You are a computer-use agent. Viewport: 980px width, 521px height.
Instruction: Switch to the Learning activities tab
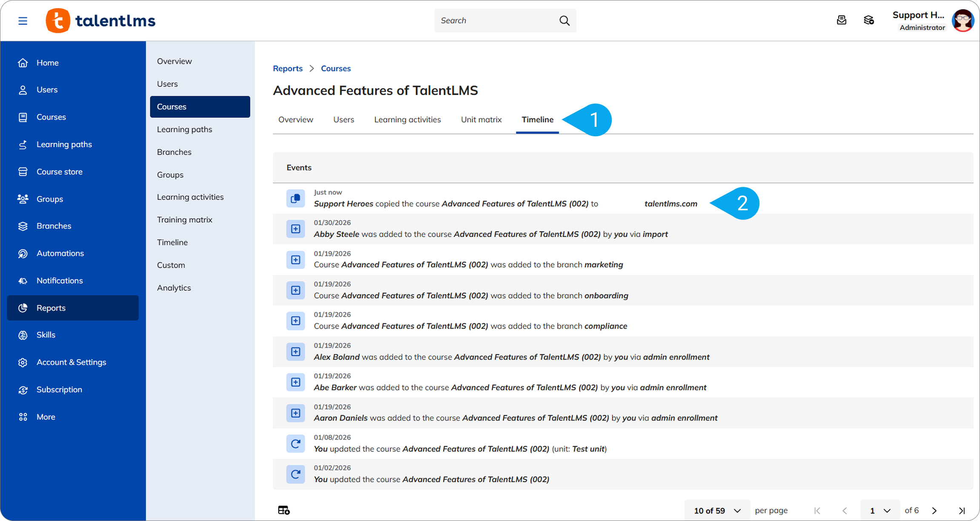click(407, 120)
